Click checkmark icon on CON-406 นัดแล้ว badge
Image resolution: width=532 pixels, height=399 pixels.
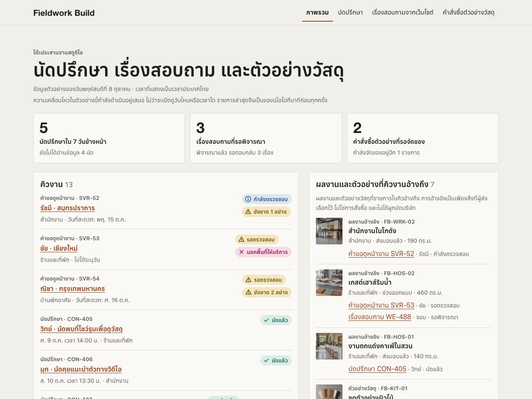[x=266, y=360]
